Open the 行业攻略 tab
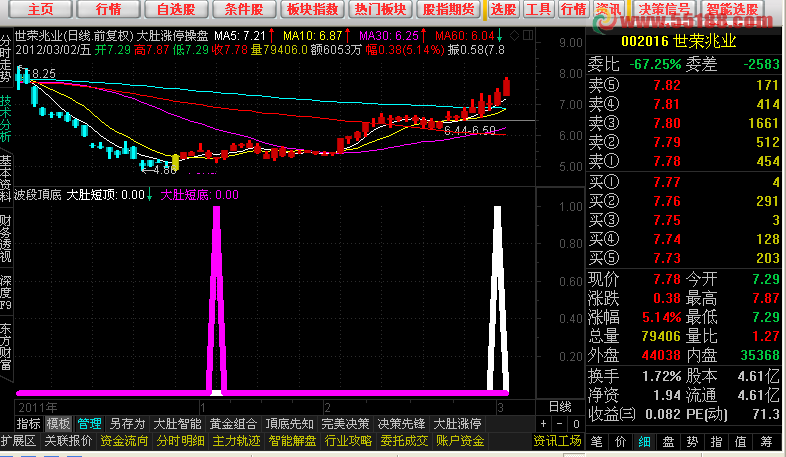Screen dimensions: 786x457 pos(348,441)
